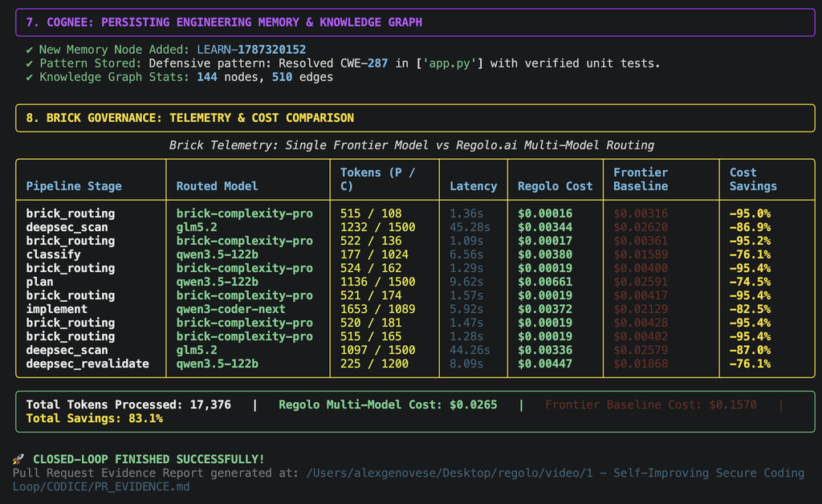Click the Tokens (P / C) column header
The width and height of the screenshot is (822, 504).
coord(377,179)
